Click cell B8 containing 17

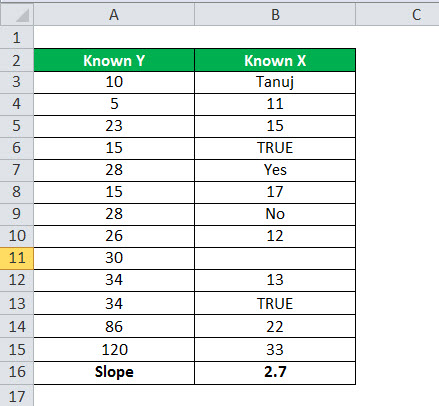(275, 192)
